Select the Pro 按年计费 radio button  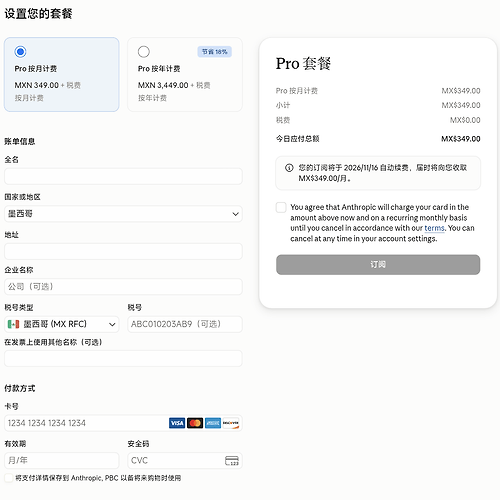pos(144,52)
